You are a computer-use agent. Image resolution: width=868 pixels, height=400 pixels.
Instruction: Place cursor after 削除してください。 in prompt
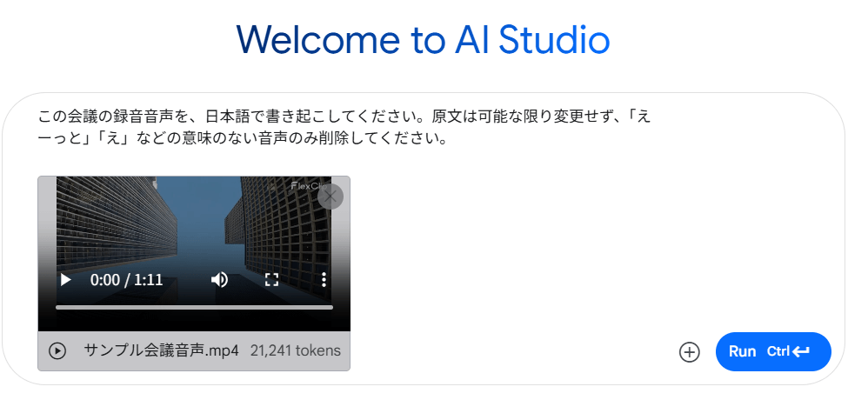pos(448,138)
